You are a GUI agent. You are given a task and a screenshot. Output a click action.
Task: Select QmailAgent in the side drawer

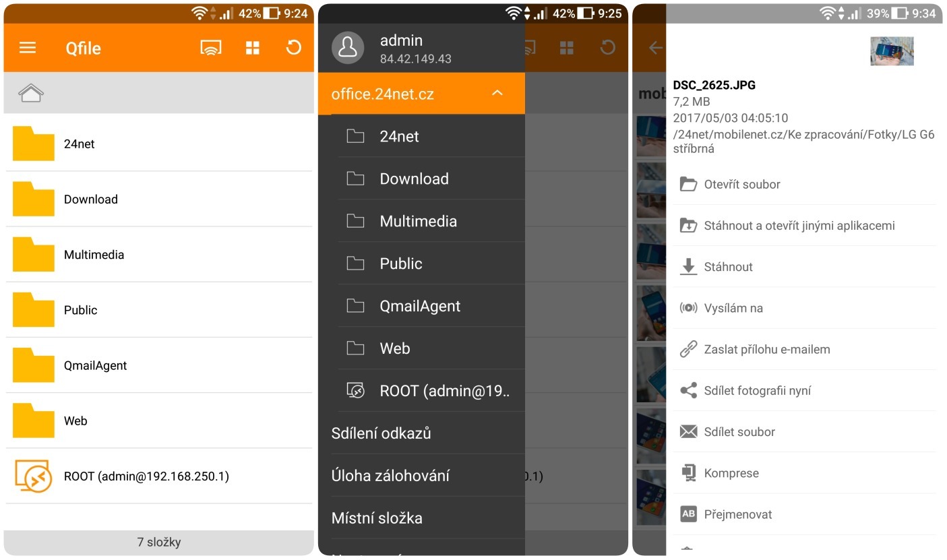pos(419,306)
